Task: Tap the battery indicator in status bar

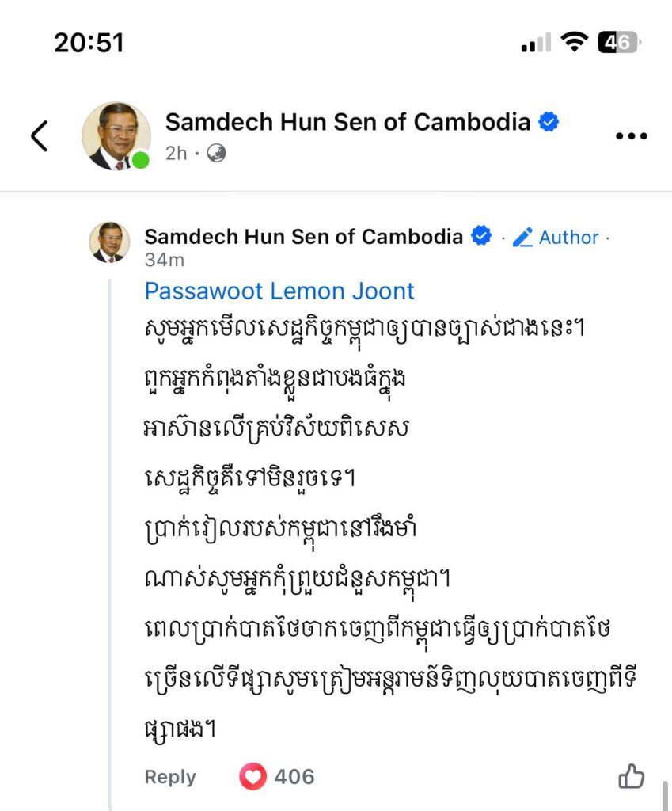Action: pyautogui.click(x=618, y=42)
